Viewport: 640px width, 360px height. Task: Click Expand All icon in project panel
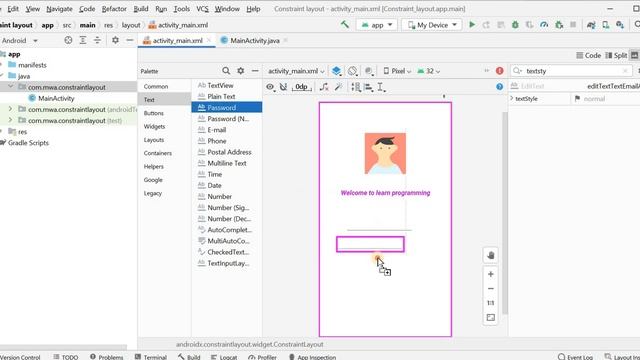[83, 40]
